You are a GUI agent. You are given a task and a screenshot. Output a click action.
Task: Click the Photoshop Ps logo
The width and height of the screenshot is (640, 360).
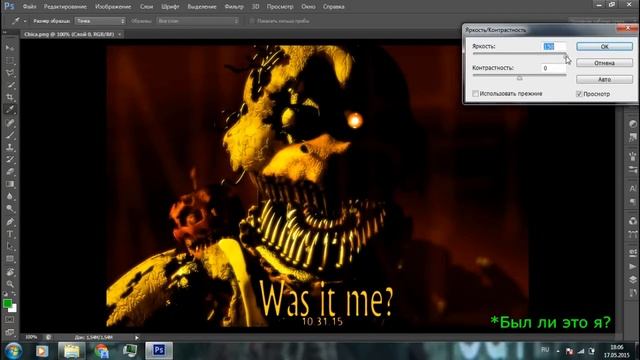tap(9, 6)
